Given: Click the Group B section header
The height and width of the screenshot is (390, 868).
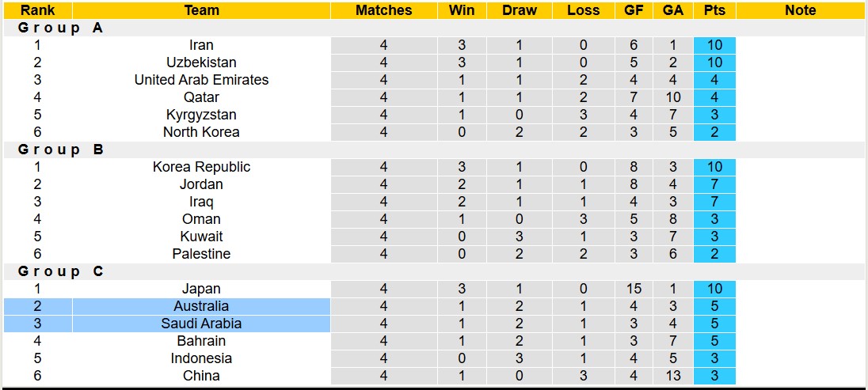Looking at the screenshot, I should [x=61, y=150].
